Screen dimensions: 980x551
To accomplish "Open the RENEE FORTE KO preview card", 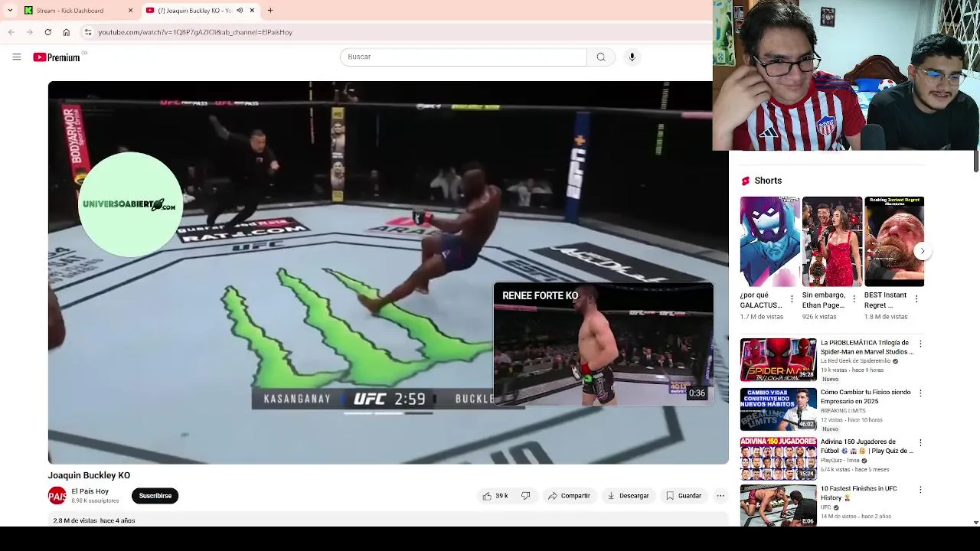I will 603,344.
